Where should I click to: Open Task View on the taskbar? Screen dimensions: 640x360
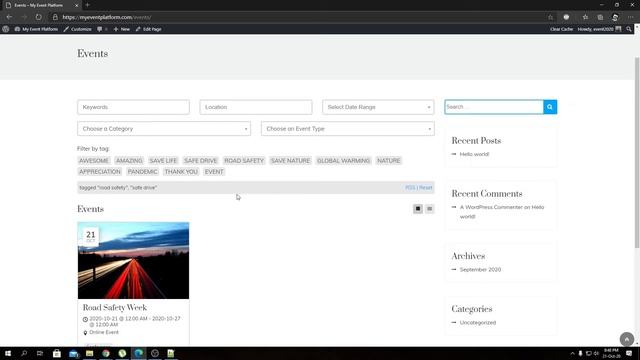40,353
